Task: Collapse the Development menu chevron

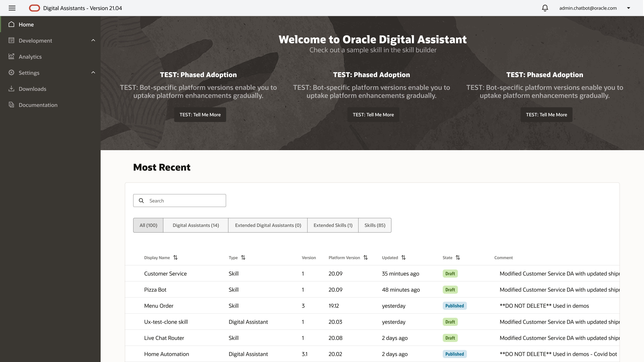Action: [x=93, y=40]
